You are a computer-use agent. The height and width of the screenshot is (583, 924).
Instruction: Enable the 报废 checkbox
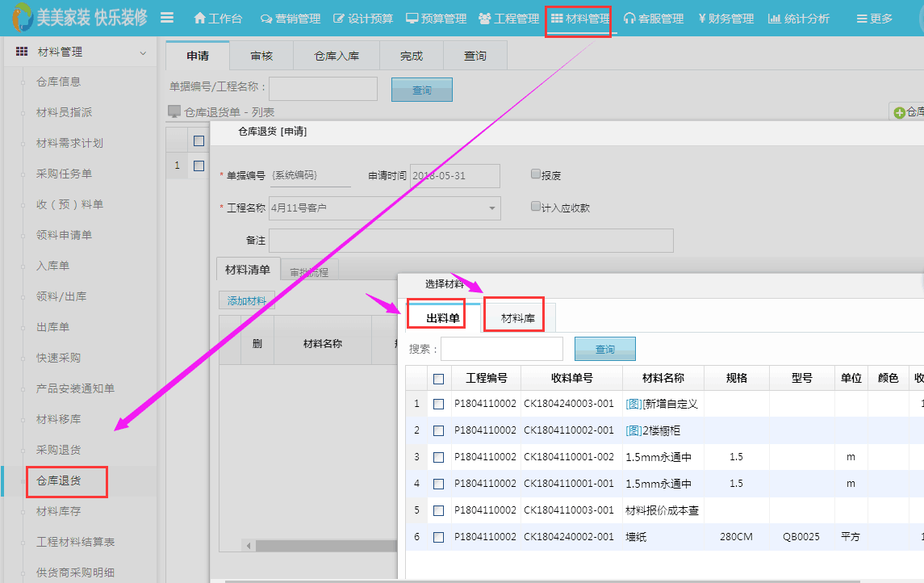(534, 174)
